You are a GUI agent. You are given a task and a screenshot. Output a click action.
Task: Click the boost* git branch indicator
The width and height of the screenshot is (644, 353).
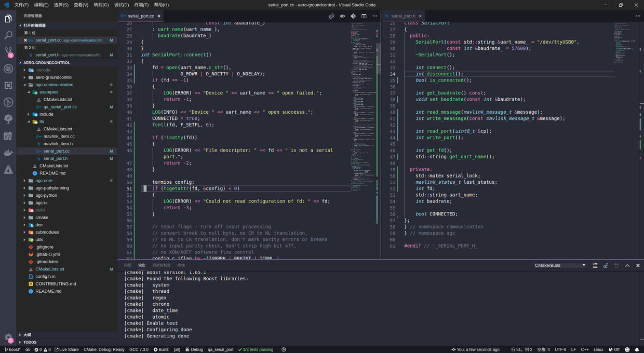point(13,349)
